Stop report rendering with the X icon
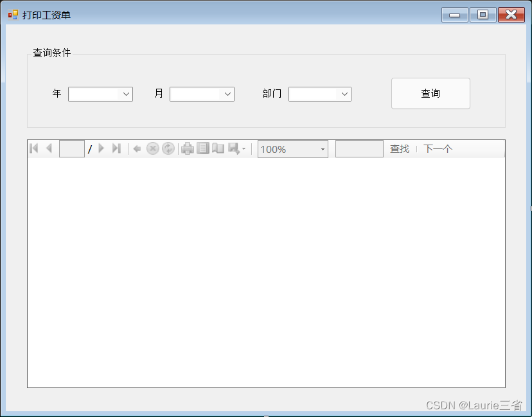This screenshot has width=532, height=417. pyautogui.click(x=153, y=148)
